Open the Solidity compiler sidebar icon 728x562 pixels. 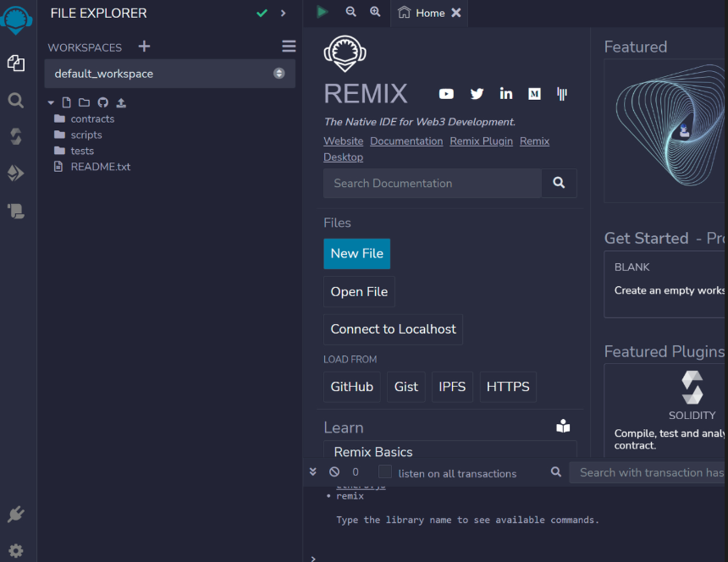coord(16,136)
